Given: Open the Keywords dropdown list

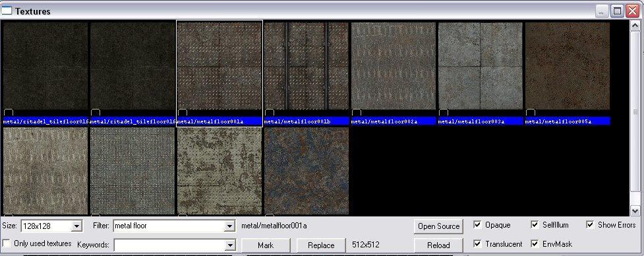Looking at the screenshot, I should [x=230, y=245].
